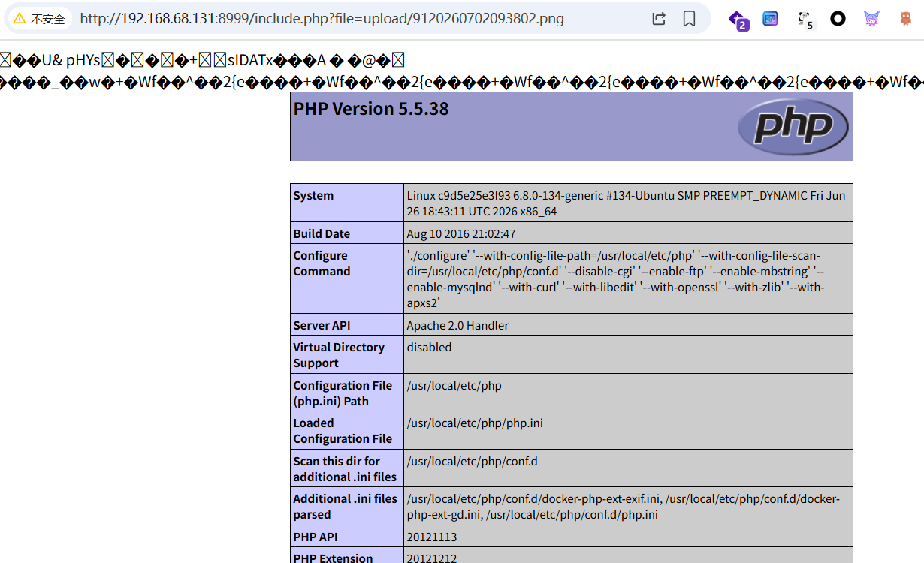924x563 pixels.
Task: Open the purple Kuromi character extension icon
Action: click(x=871, y=19)
